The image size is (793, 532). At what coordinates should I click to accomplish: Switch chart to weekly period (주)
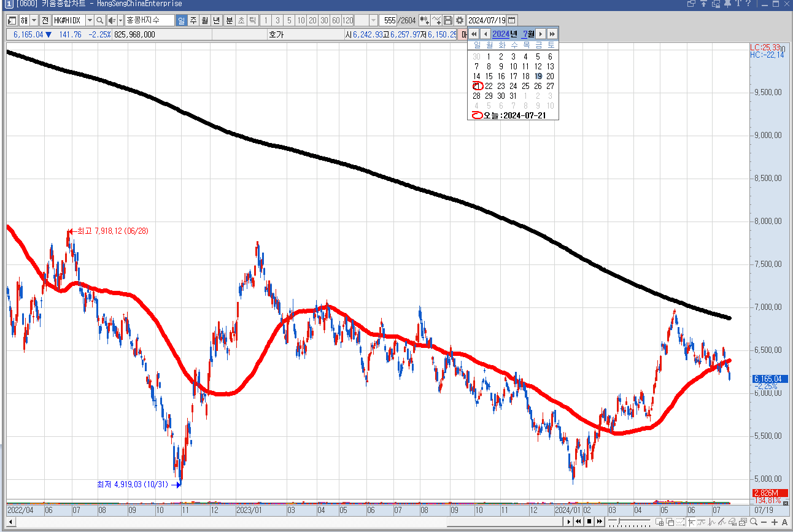[x=193, y=21]
